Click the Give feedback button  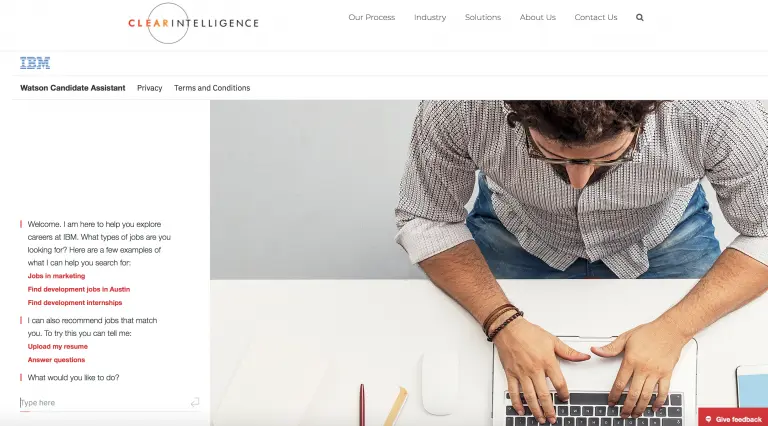click(733, 417)
